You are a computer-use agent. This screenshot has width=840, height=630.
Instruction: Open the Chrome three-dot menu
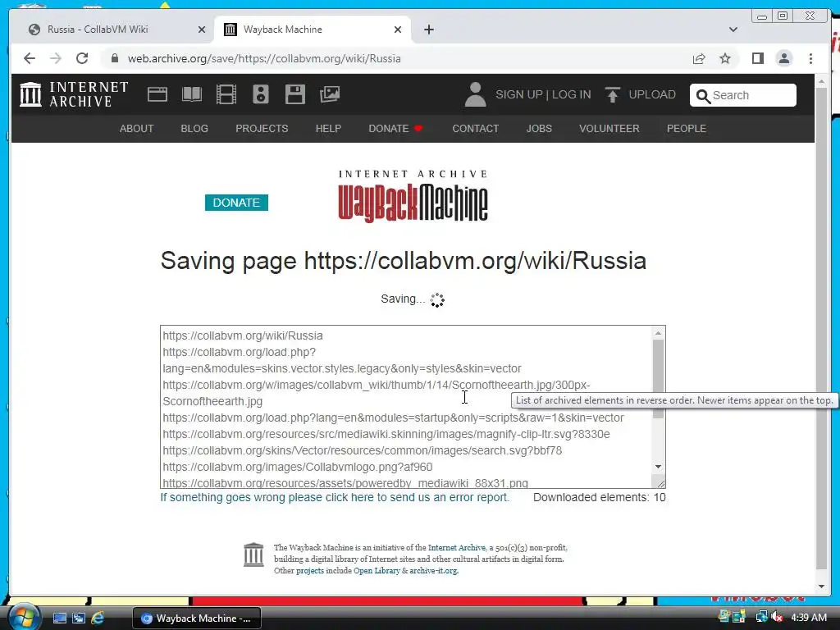(x=810, y=58)
